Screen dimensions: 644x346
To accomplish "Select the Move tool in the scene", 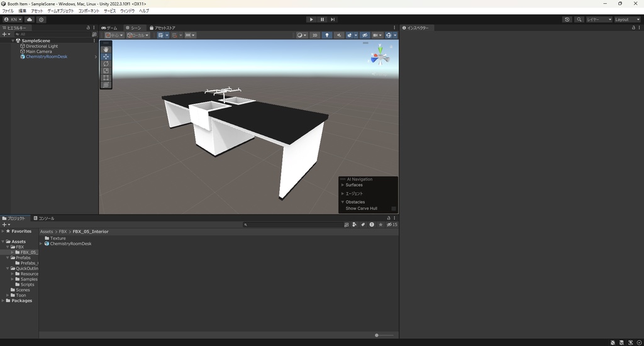I will 106,56.
